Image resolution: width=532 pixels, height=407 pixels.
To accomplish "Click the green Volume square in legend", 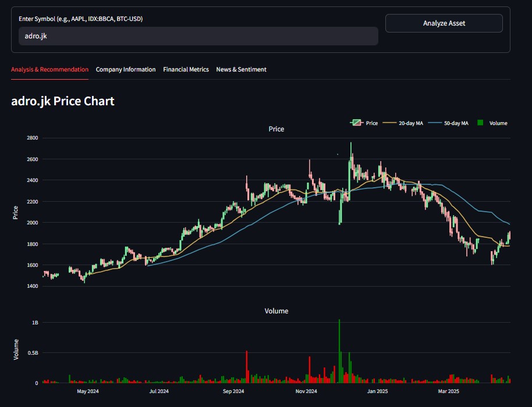I will pyautogui.click(x=480, y=123).
